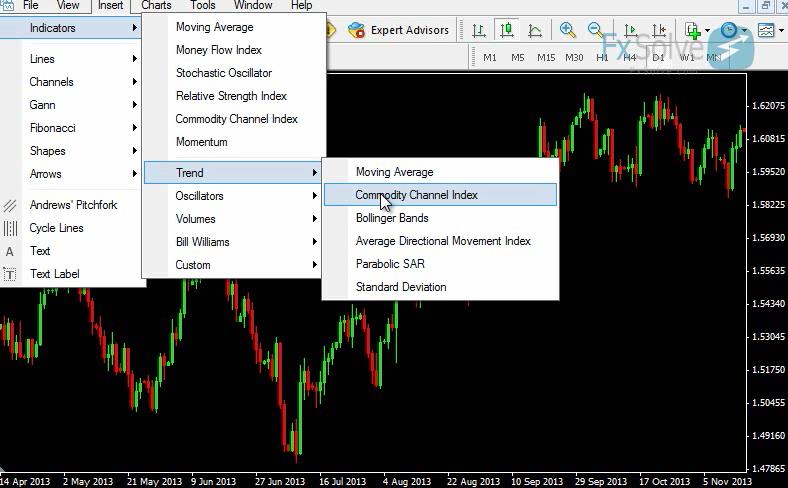Select the bar chart type icon
Screen dimensions: 788x488
pyautogui.click(x=480, y=30)
